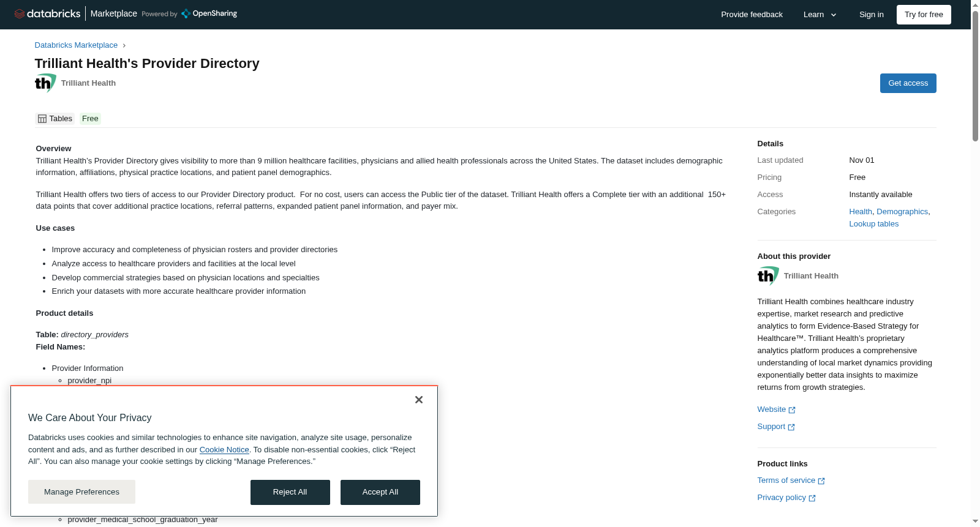This screenshot has width=980, height=527.
Task: Click the page title 'Trilliant Health's Provider Directory'
Action: 147,64
